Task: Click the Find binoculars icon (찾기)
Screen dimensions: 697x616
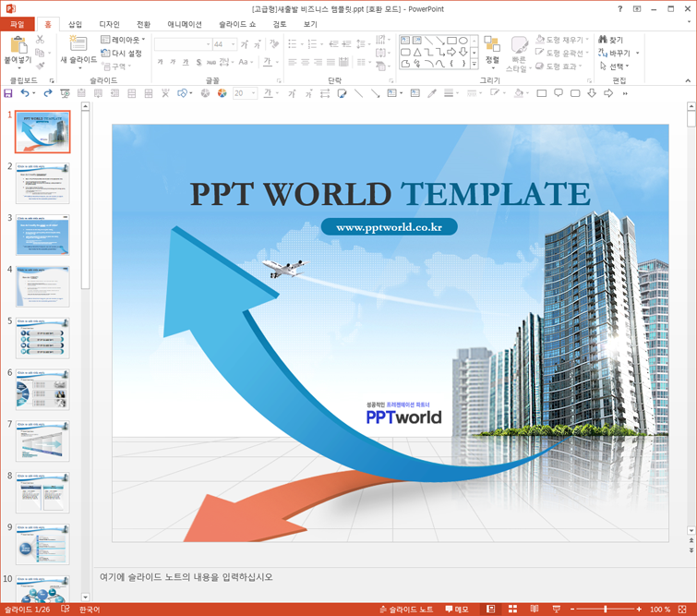Action: pyautogui.click(x=603, y=40)
